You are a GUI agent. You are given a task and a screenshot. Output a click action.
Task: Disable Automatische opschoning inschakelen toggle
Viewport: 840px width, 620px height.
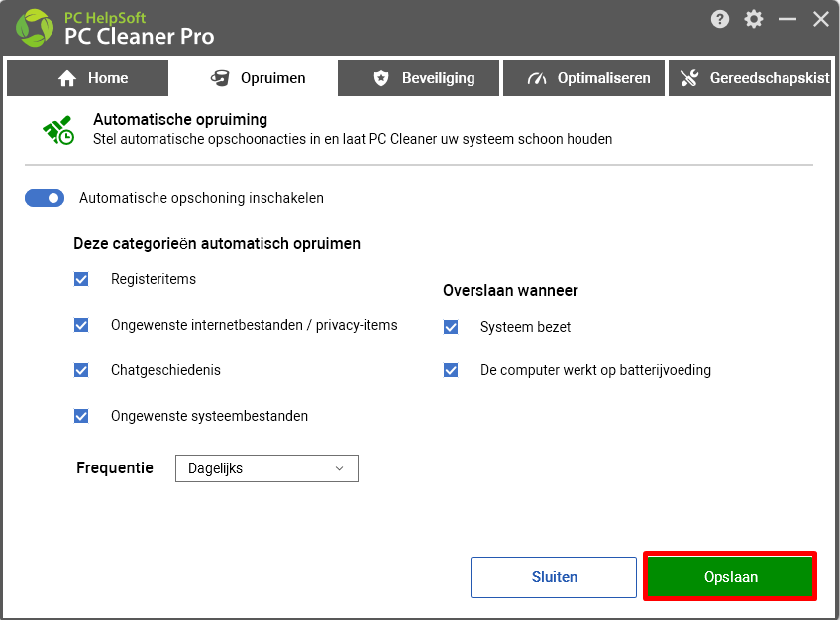pos(45,198)
